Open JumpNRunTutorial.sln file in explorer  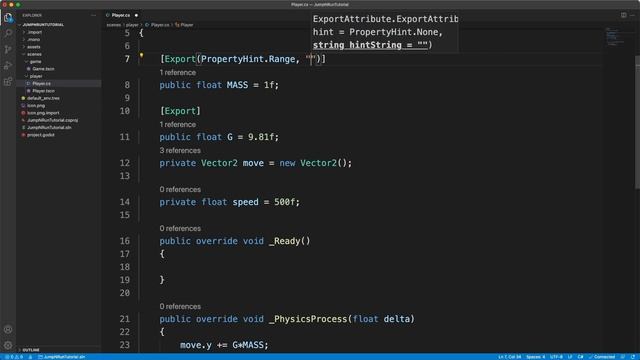point(49,128)
